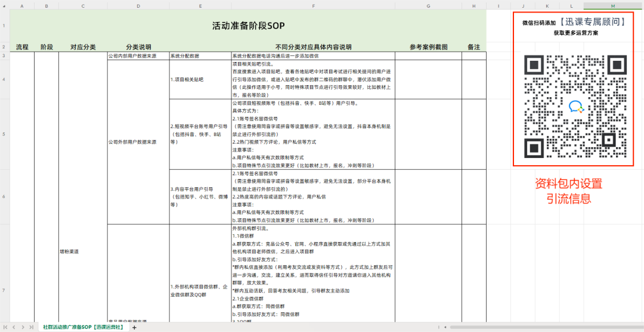Select the cell 系统分配数据电话沟通后进一步添加微信
Screen dimensions: 644x332
click(314, 56)
